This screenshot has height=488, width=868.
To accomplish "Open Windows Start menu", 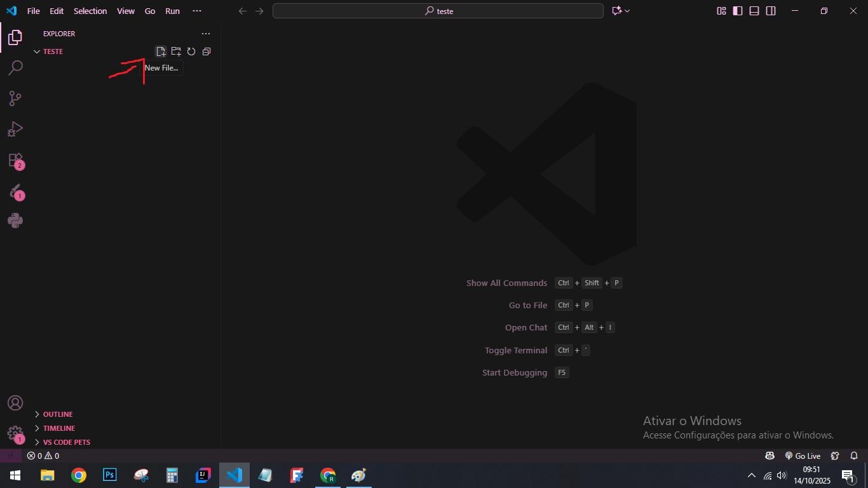I will [x=15, y=475].
